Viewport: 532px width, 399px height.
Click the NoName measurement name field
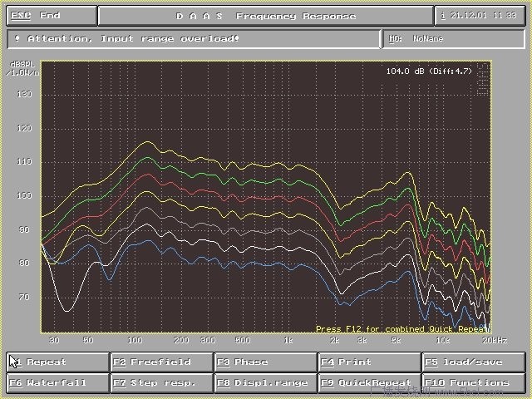453,38
